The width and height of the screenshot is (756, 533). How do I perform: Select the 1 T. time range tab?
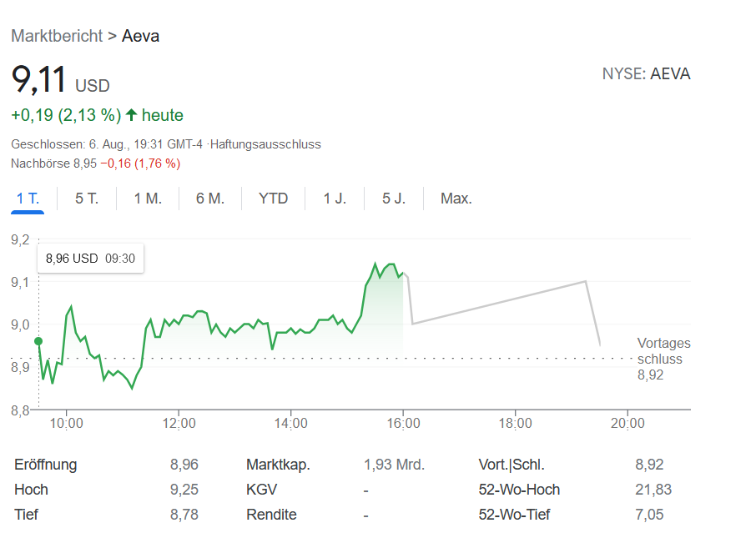point(28,199)
